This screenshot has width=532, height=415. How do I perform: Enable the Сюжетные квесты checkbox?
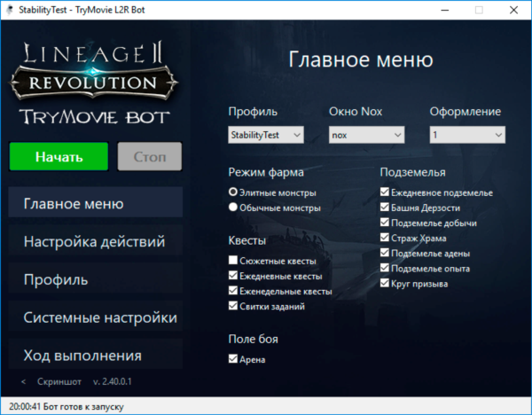tap(233, 261)
